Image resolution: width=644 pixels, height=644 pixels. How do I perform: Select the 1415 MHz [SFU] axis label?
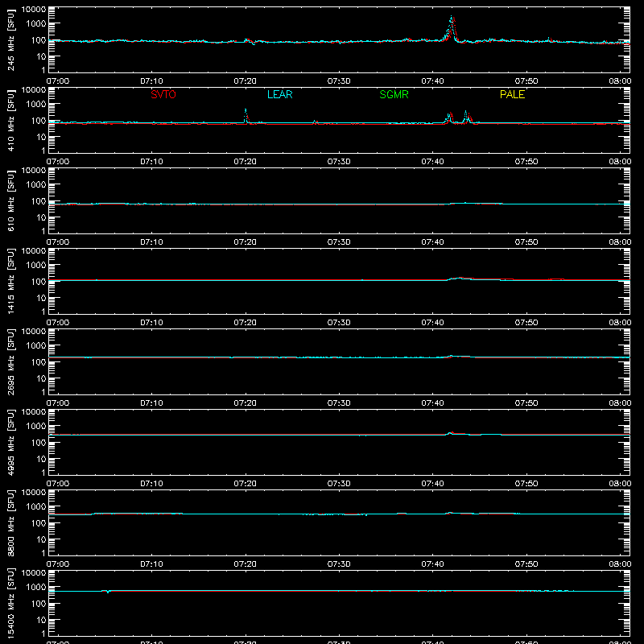(x=10, y=281)
